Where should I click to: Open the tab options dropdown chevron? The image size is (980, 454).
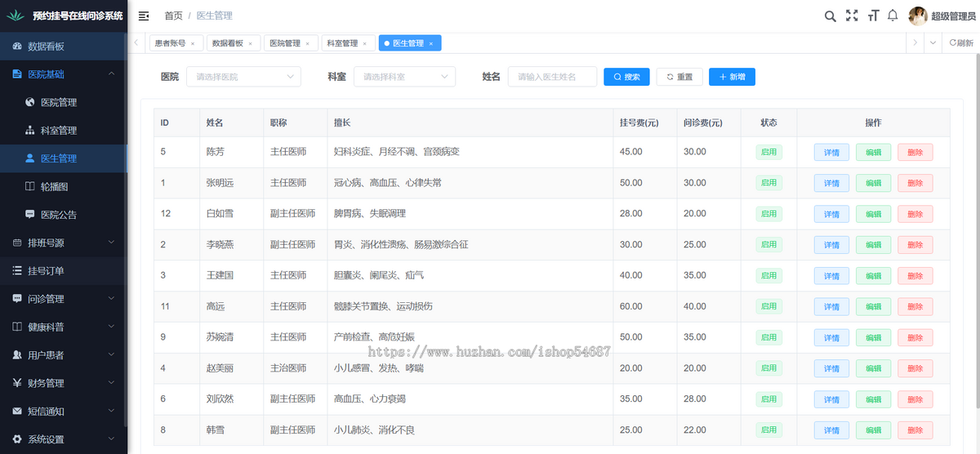point(933,43)
